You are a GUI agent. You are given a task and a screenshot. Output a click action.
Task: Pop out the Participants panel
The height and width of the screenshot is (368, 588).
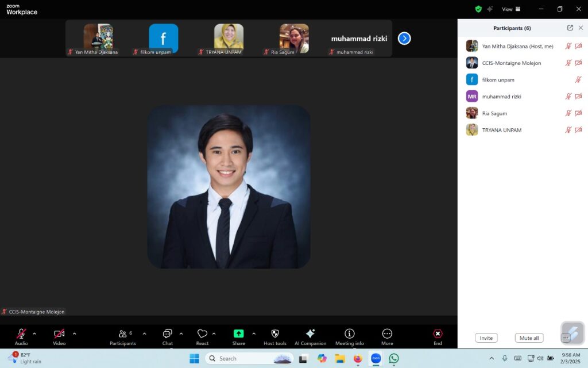[x=570, y=28]
